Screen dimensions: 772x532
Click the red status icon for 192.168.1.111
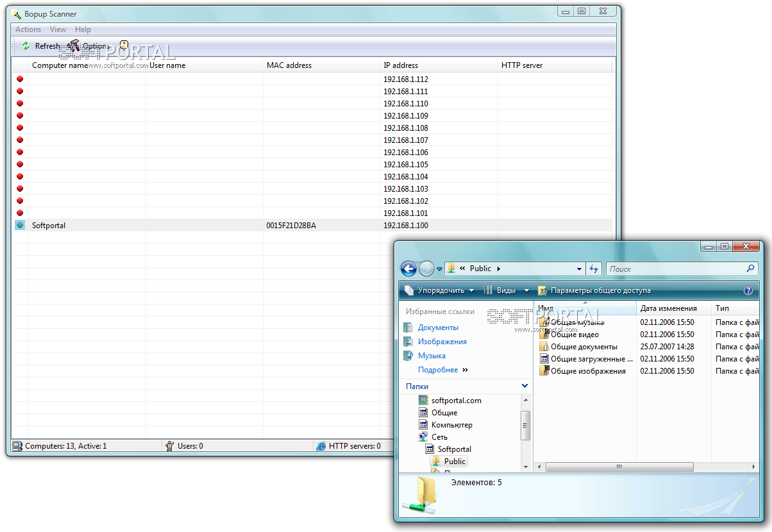20,91
